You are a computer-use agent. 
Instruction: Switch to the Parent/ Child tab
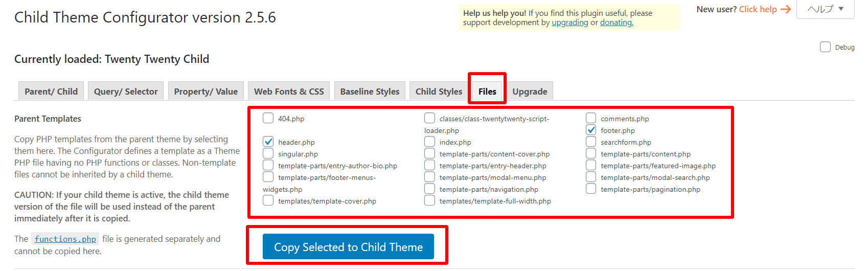pyautogui.click(x=51, y=92)
